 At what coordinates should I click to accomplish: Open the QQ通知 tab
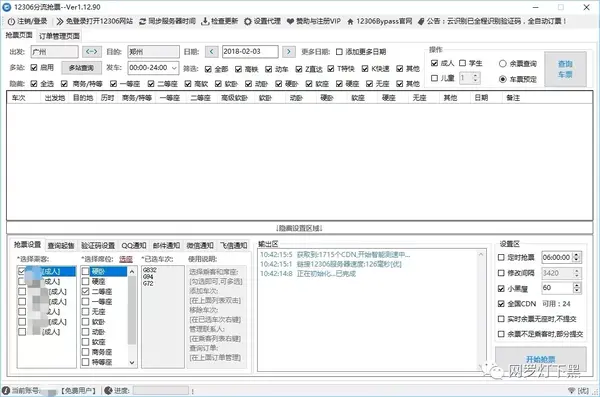(134, 245)
